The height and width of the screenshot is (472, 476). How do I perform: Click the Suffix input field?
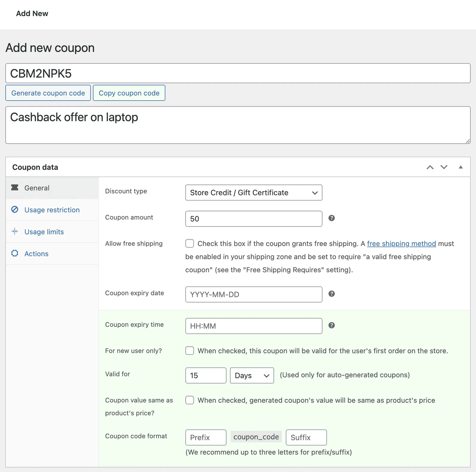click(x=306, y=437)
